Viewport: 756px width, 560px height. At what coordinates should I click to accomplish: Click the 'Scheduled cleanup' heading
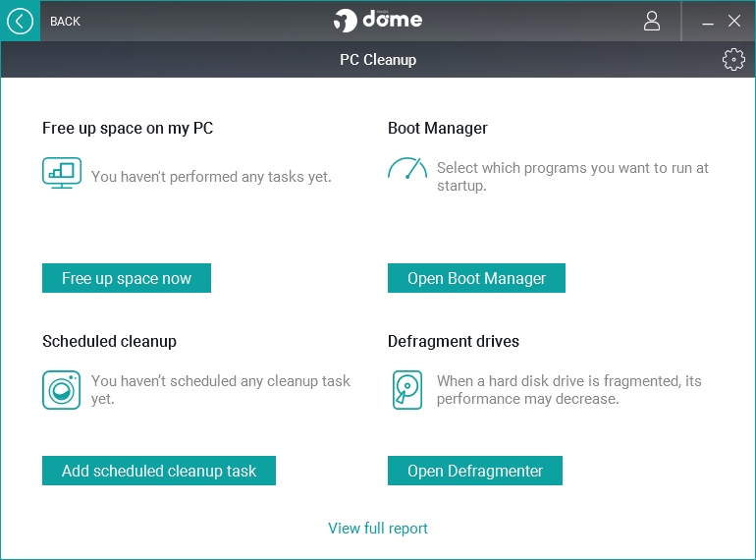click(109, 342)
